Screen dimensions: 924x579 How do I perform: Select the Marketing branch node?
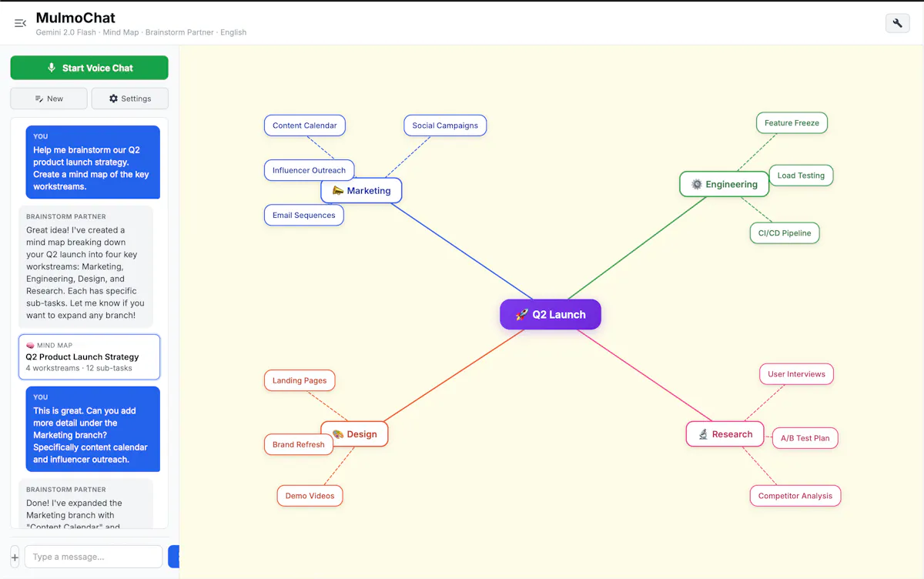(x=361, y=190)
